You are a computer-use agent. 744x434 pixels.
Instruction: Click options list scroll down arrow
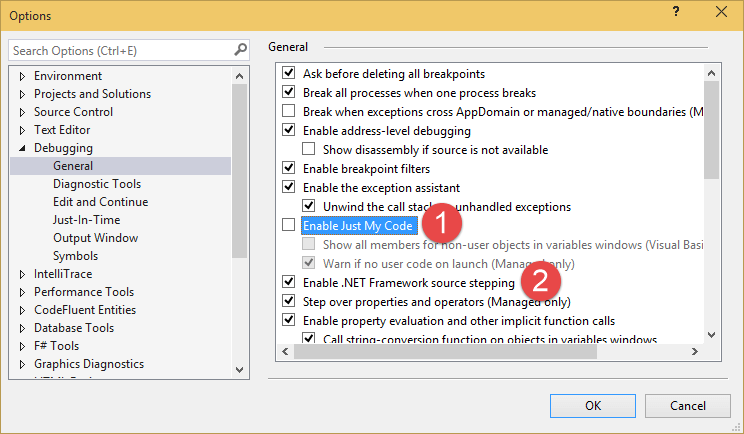point(711,335)
